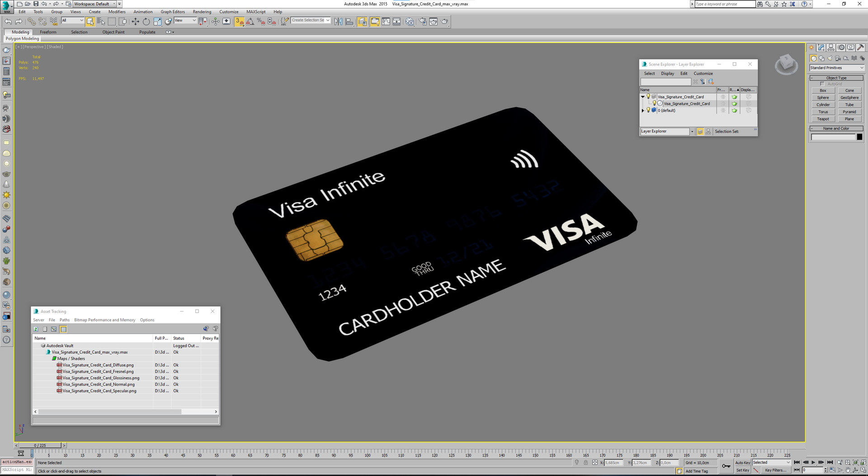This screenshot has height=476, width=868.
Task: Open the Graph Editors menu
Action: coord(173,12)
